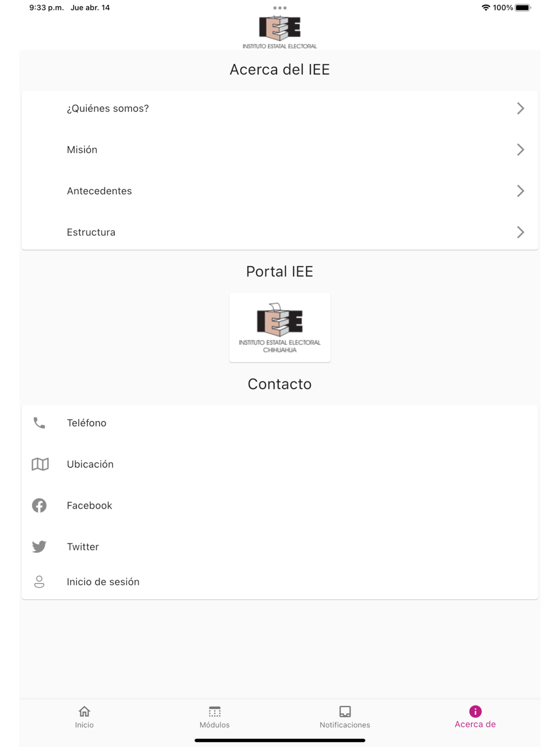Click the Facebook logo icon
This screenshot has width=560, height=747.
(39, 505)
